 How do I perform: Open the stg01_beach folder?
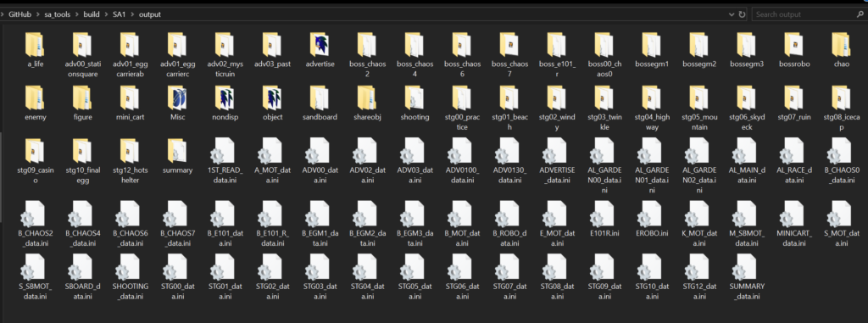click(509, 108)
